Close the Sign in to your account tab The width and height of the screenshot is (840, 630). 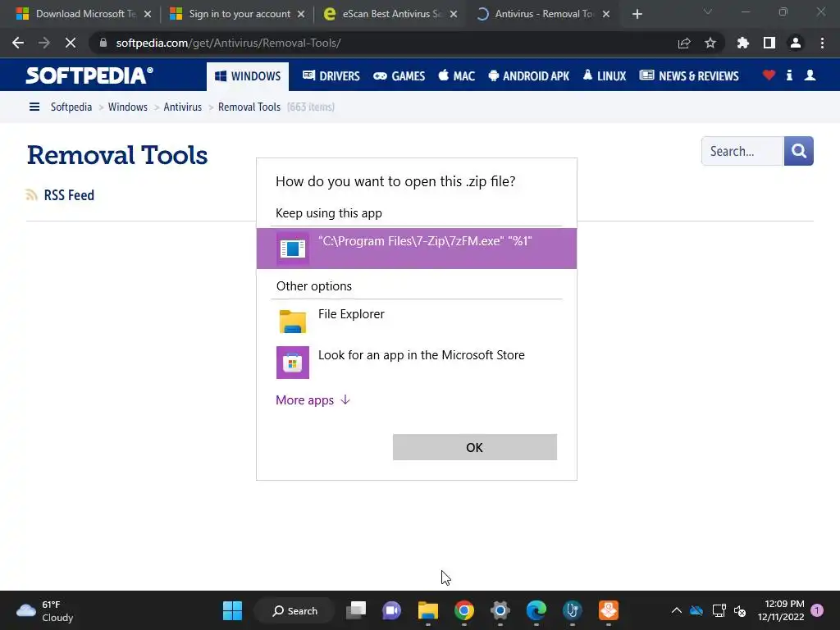pyautogui.click(x=301, y=14)
